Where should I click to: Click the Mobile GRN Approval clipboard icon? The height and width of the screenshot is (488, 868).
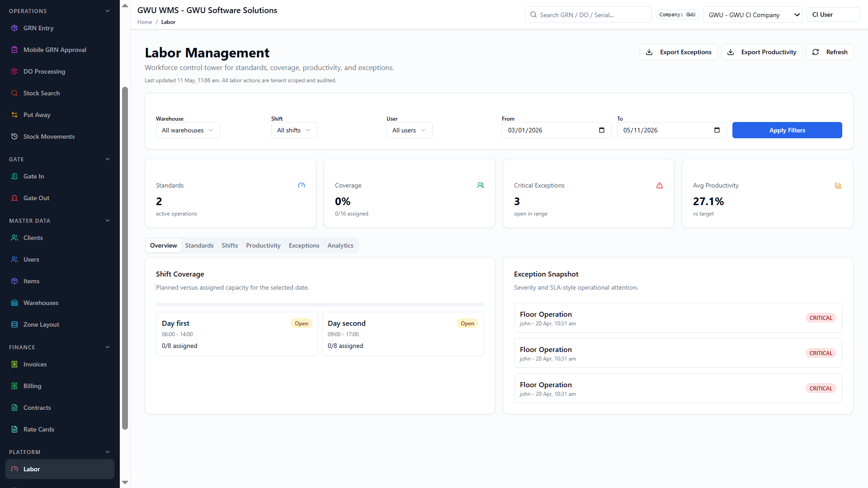coord(14,50)
